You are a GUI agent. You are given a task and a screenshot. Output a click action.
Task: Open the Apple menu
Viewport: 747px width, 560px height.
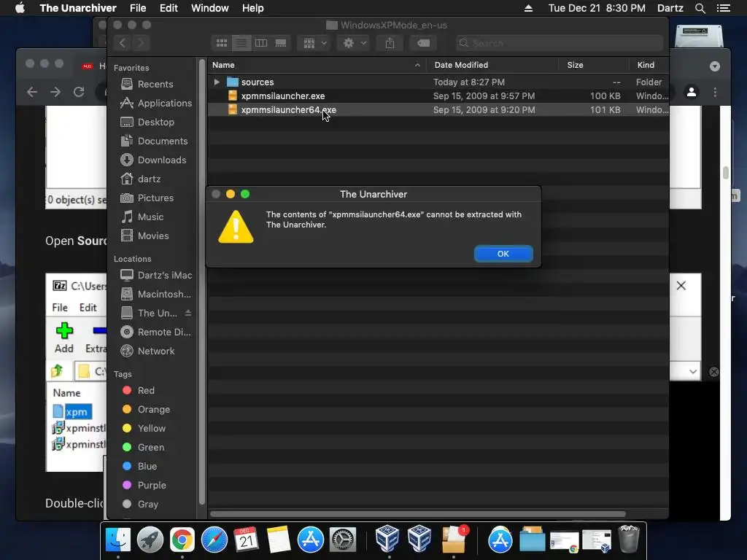click(20, 8)
